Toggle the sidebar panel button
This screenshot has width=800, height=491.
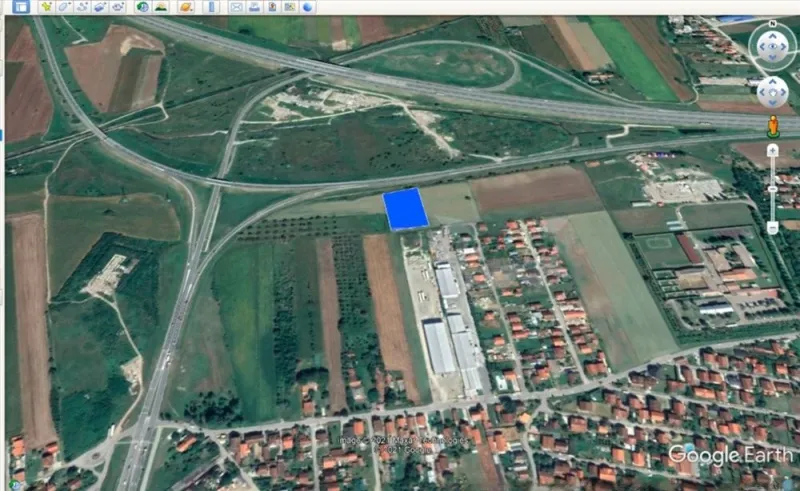click(x=20, y=6)
